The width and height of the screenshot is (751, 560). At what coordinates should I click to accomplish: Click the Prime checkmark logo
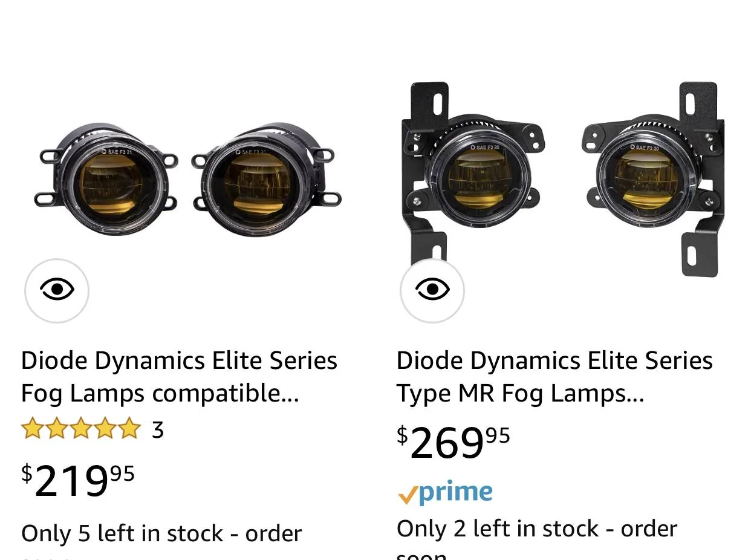pos(445,493)
